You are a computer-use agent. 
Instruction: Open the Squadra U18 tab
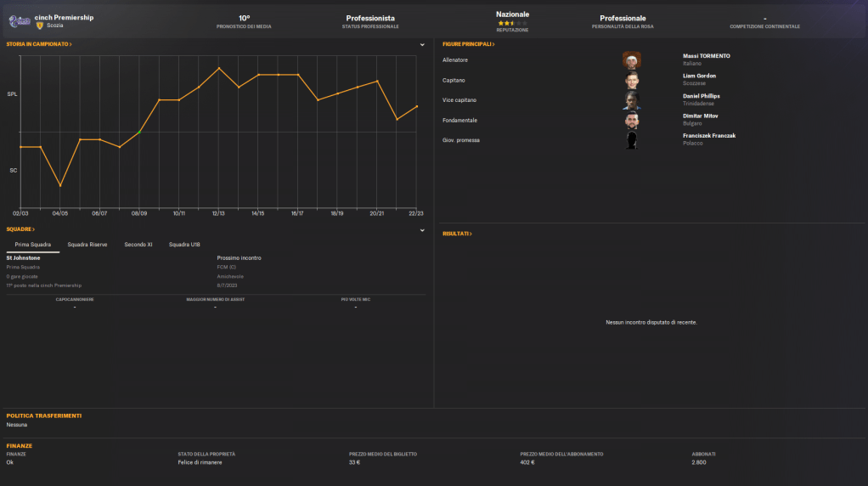[x=184, y=245]
